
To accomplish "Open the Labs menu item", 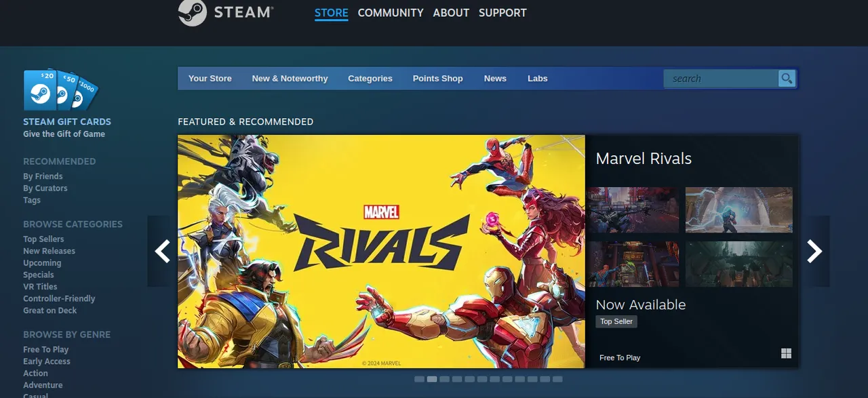I will [538, 79].
